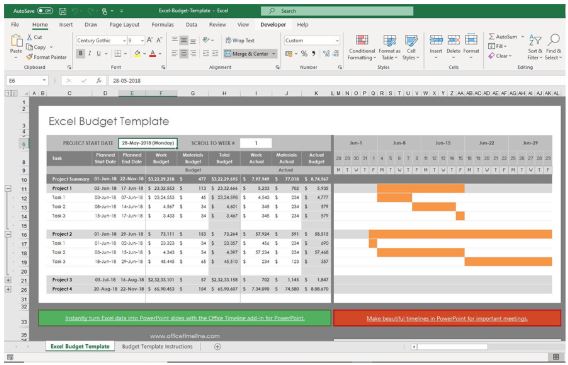Click the Cut scissors icon

(x=29, y=37)
